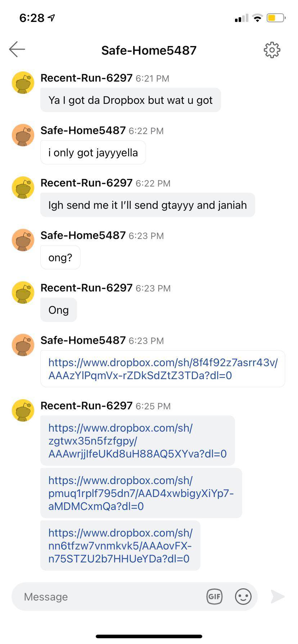The width and height of the screenshot is (298, 644).
Task: Go back using the arrow icon
Action: point(17,49)
